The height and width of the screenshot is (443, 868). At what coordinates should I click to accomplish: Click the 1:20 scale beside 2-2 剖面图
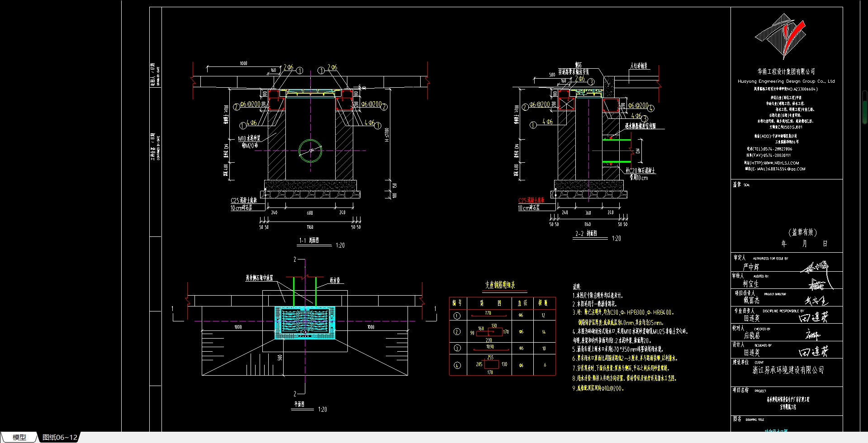[x=616, y=238]
